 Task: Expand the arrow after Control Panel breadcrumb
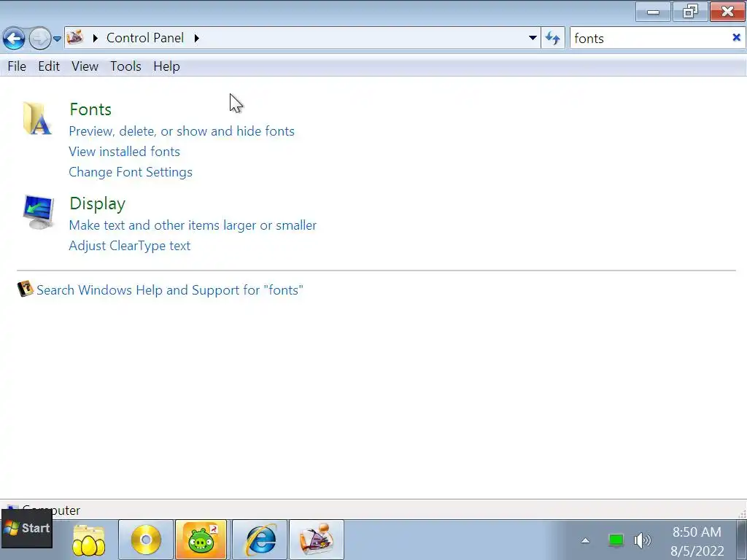pos(197,38)
